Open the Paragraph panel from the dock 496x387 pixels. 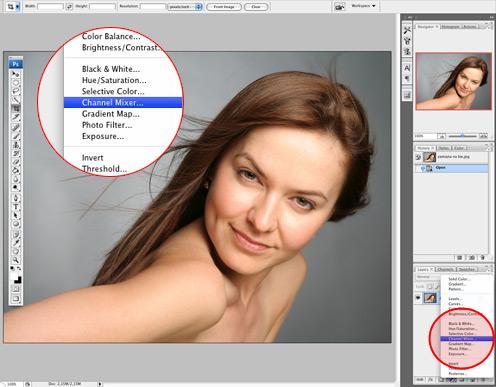(407, 78)
